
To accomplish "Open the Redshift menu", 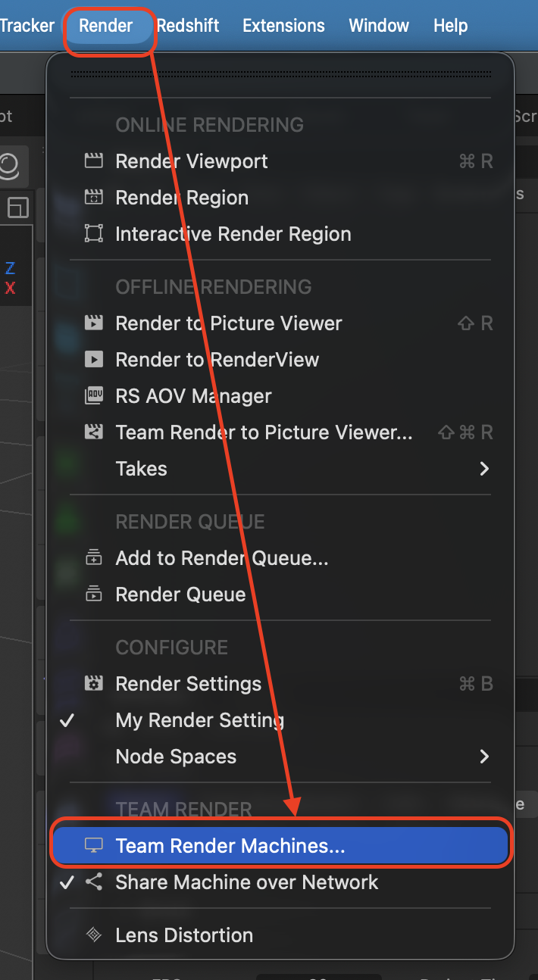I will pos(187,25).
